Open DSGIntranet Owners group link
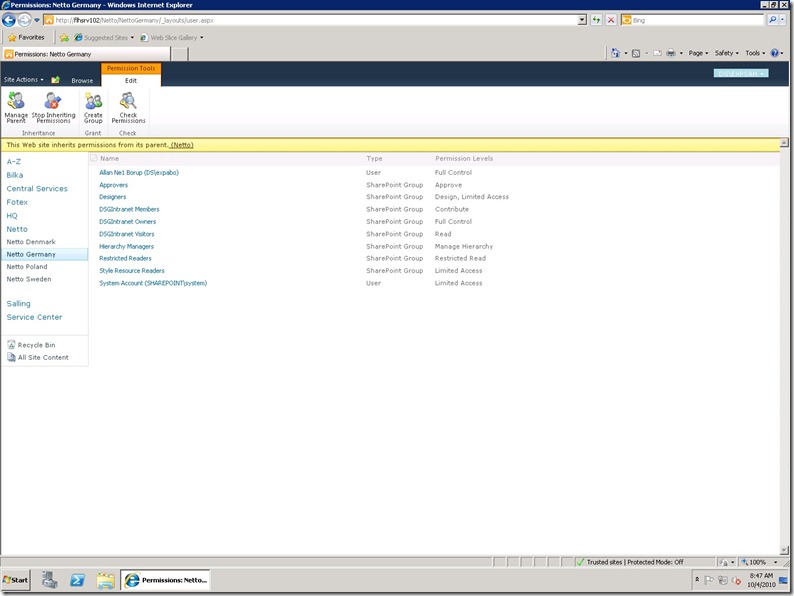Viewport: 794px width, 596px height. coord(128,222)
